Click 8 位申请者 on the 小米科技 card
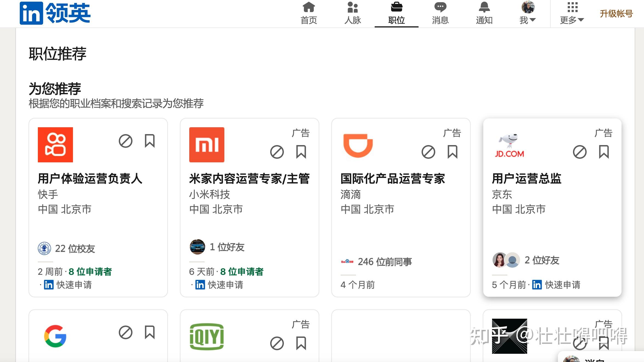The height and width of the screenshot is (362, 644). 242,272
